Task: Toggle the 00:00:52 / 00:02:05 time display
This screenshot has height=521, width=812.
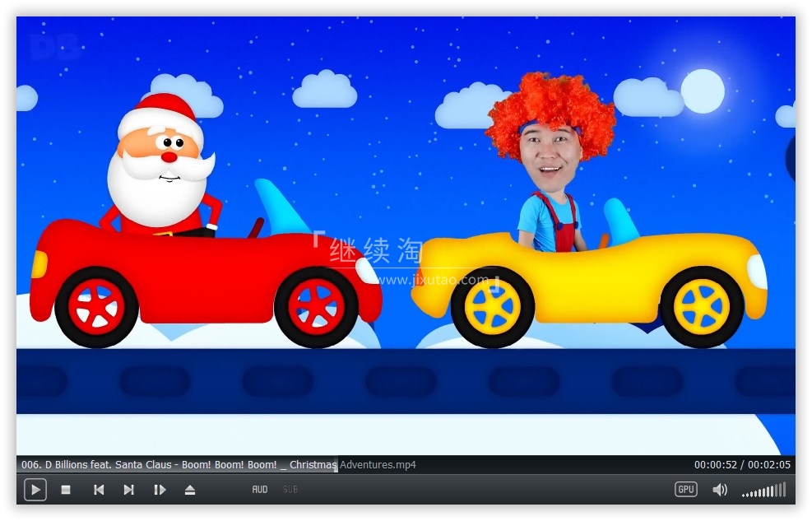Action: 742,465
